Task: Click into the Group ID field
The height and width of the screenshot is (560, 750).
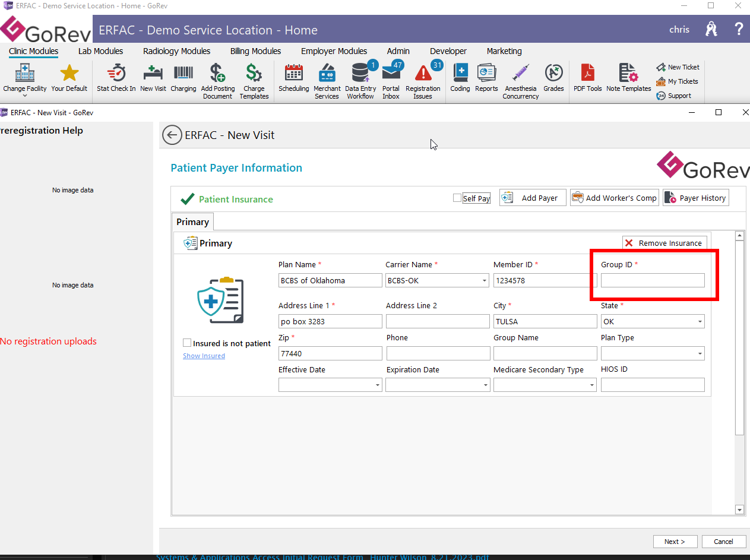Action: (653, 280)
